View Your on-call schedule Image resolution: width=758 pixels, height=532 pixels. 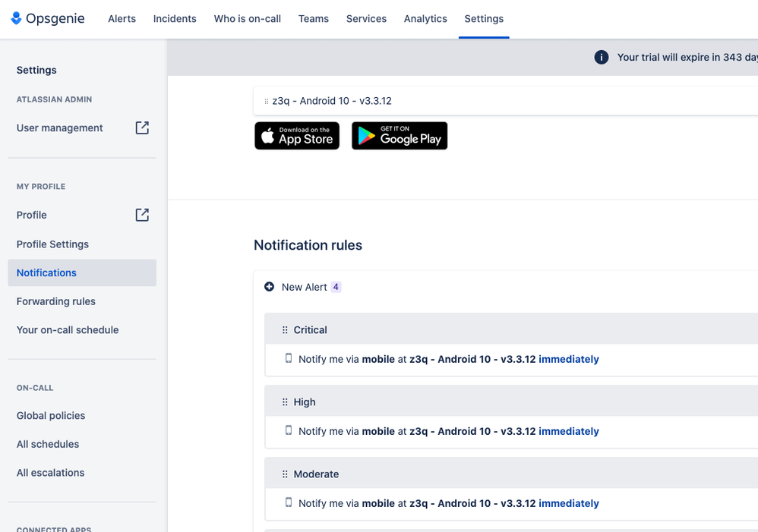pos(68,330)
